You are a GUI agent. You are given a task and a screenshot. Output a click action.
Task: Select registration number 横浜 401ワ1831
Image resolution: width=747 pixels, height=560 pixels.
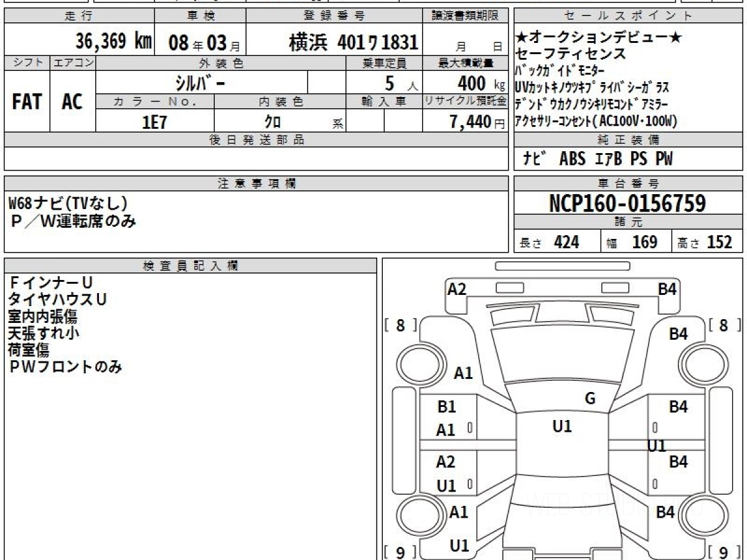[x=353, y=42]
